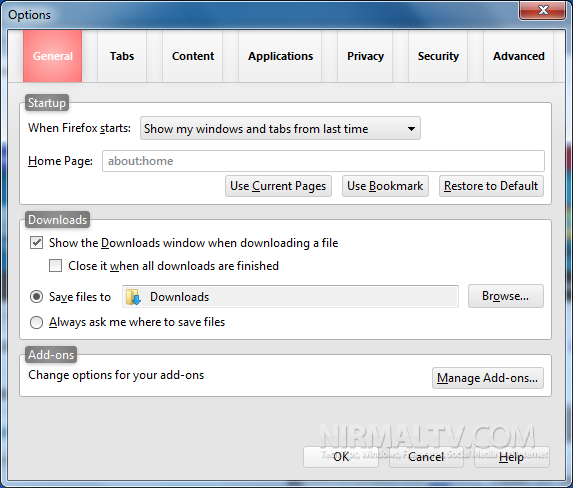Screen dimensions: 573x488
Task: Click the 'Change options for your add-ons' text
Action: tap(116, 375)
